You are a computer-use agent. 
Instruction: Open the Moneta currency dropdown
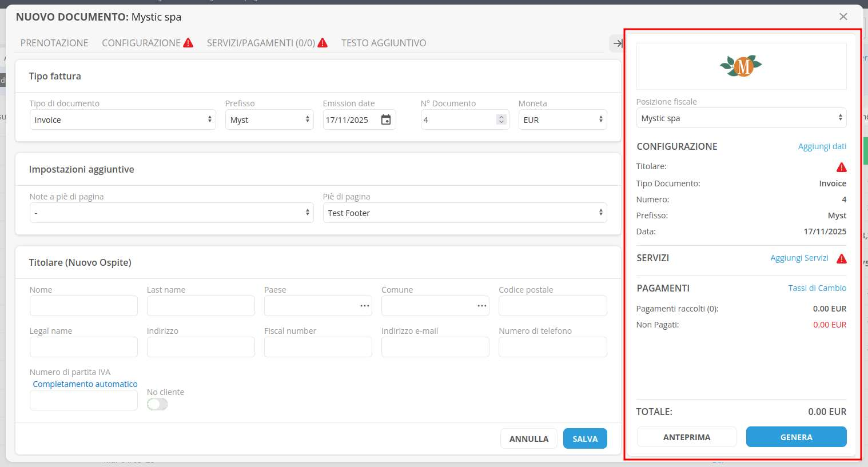coord(562,120)
